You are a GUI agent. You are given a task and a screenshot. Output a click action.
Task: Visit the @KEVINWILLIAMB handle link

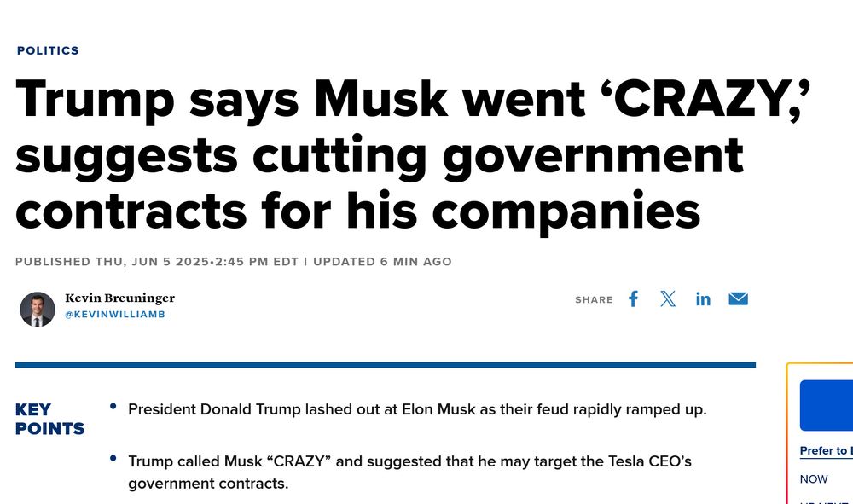115,314
